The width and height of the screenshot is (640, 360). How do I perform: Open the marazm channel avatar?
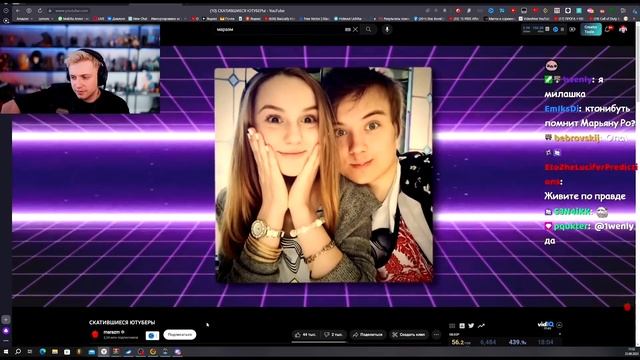pyautogui.click(x=95, y=335)
